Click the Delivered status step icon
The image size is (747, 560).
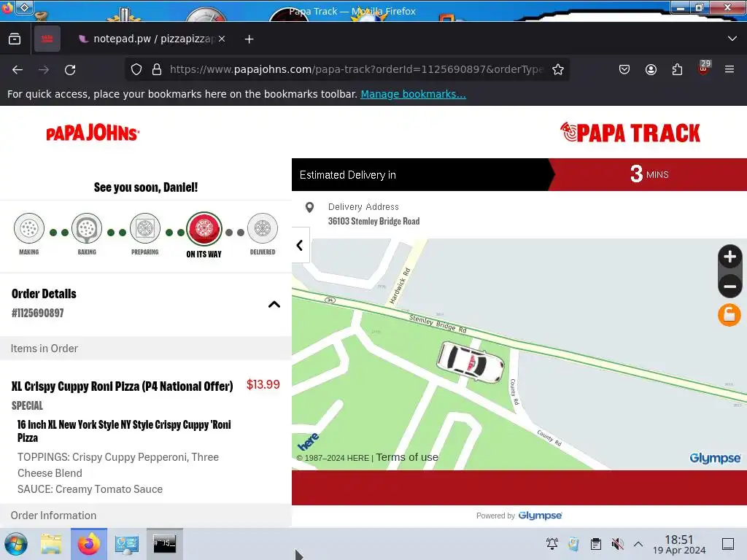[263, 228]
